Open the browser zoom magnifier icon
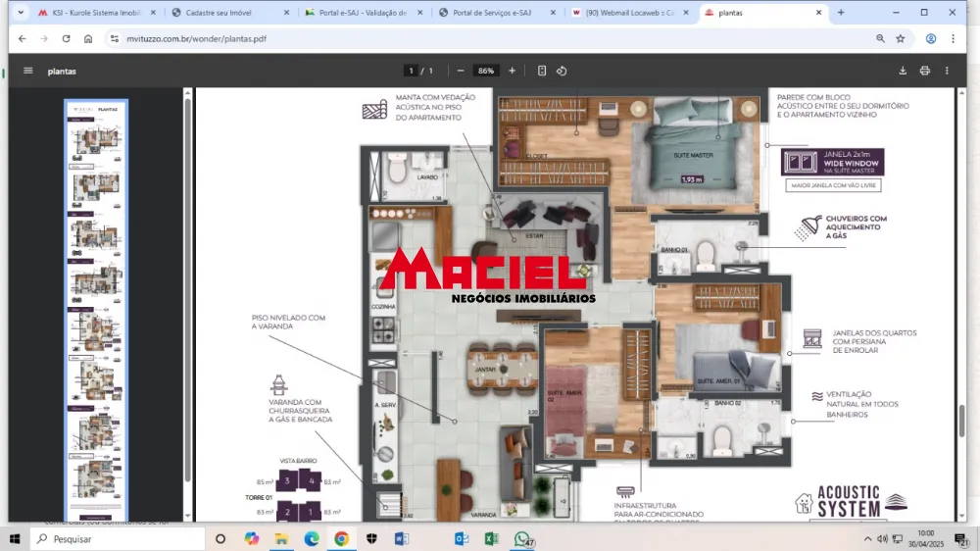 pos(880,39)
